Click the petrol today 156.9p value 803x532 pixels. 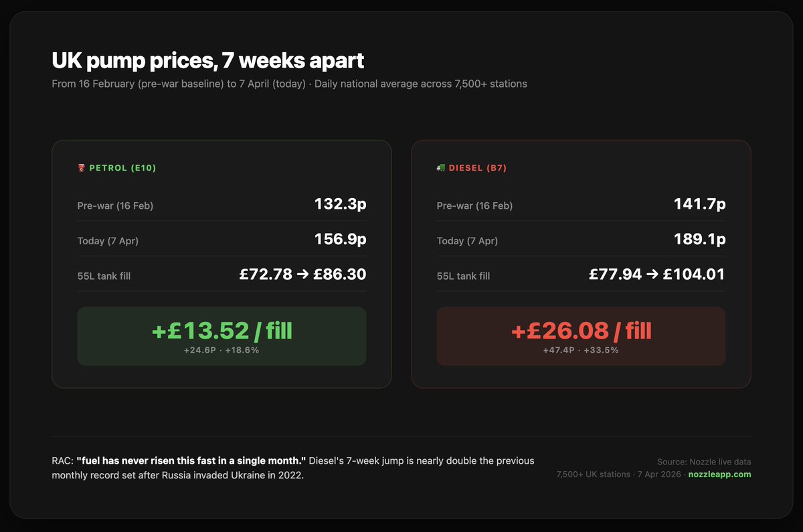(341, 239)
